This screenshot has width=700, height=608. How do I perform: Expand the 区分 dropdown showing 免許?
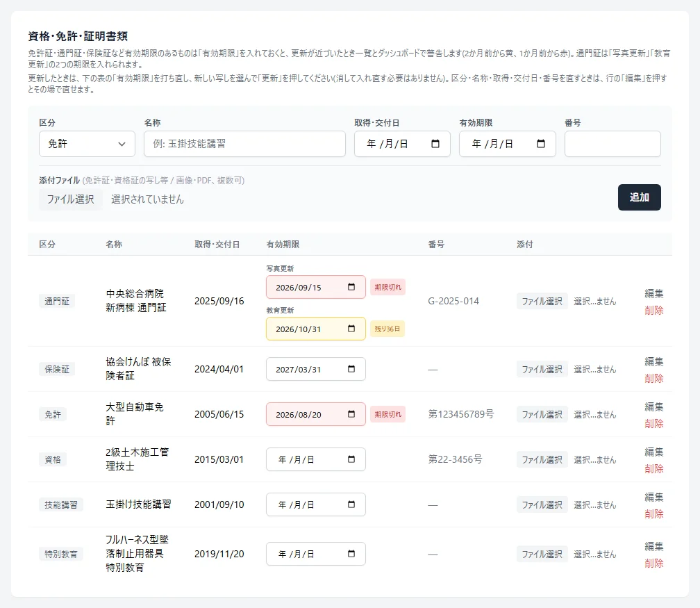pos(87,144)
